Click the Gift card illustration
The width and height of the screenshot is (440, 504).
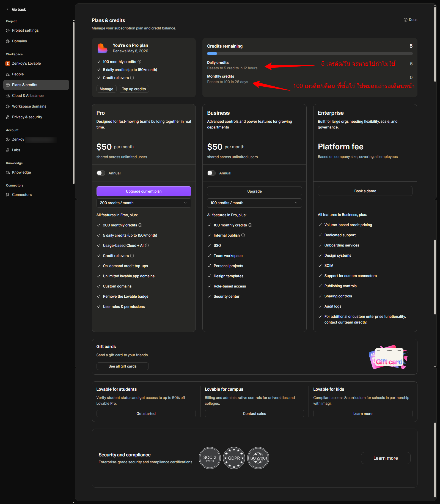click(388, 357)
